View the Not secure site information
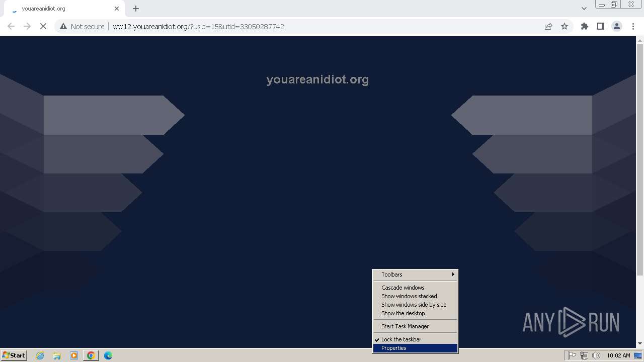Image resolution: width=644 pixels, height=362 pixels. (82, 26)
